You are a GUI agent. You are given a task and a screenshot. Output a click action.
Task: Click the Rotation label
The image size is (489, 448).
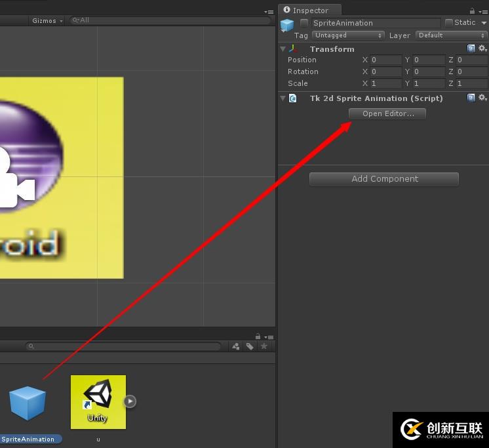click(303, 71)
